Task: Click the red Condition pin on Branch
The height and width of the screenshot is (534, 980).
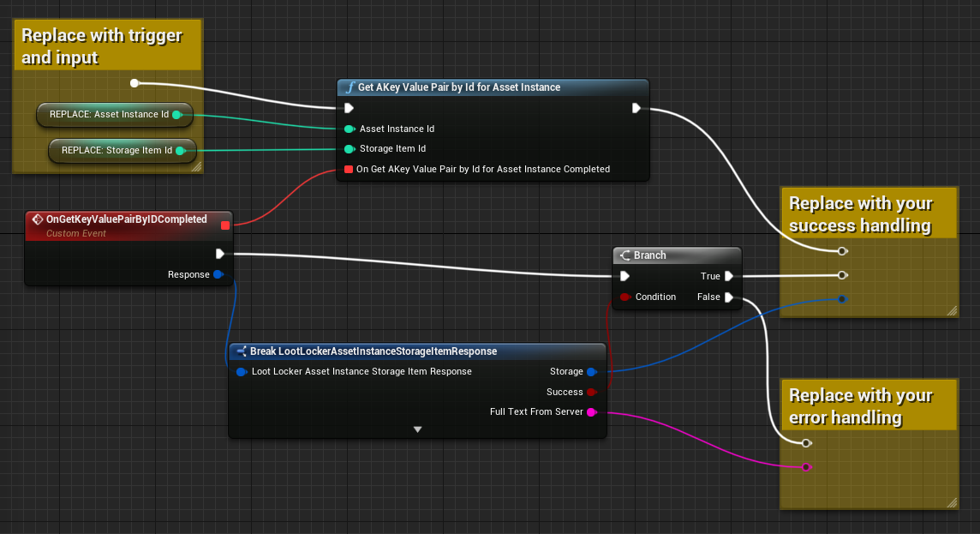Action: (x=625, y=297)
